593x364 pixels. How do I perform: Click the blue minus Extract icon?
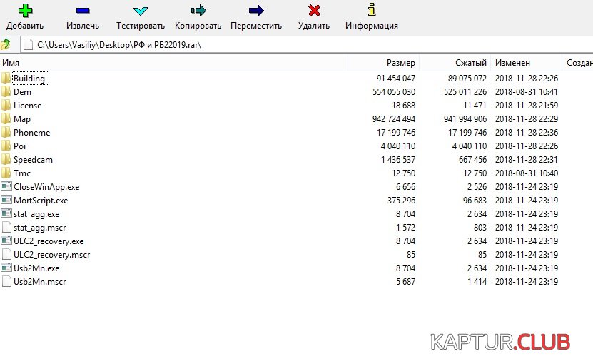83,11
